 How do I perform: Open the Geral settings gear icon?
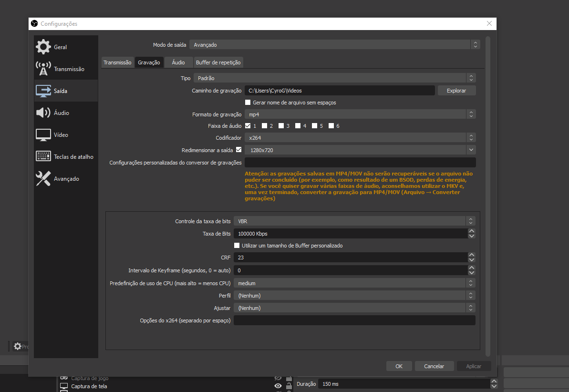point(43,47)
